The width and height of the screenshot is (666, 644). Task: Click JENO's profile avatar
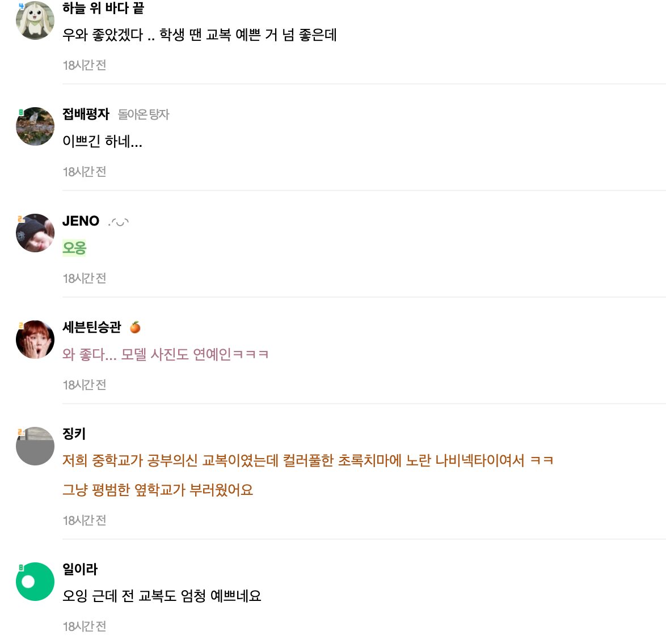click(x=35, y=233)
